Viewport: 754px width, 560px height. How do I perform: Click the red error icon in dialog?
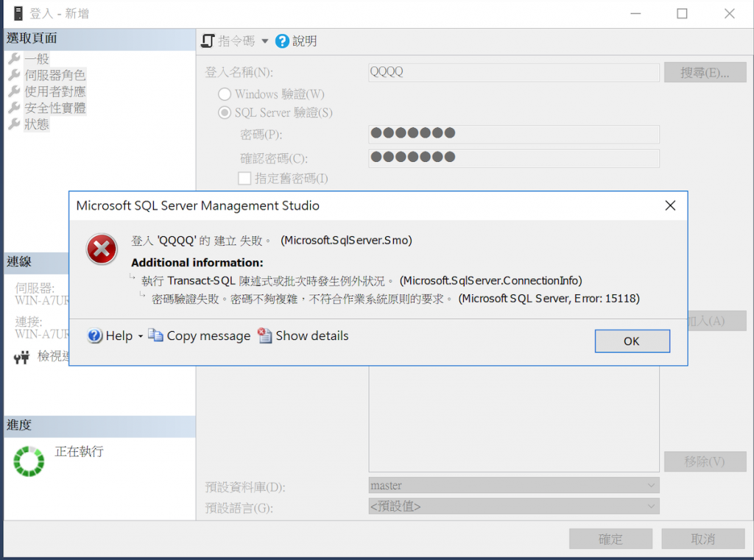pyautogui.click(x=102, y=249)
